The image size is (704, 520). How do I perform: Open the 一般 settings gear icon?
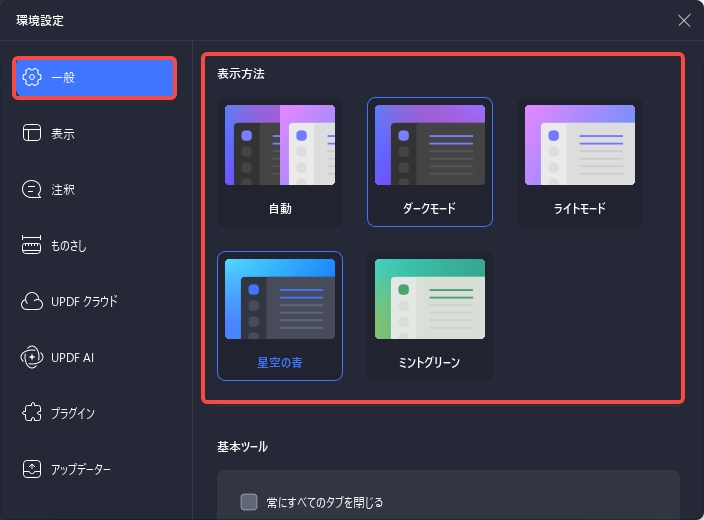[x=32, y=77]
